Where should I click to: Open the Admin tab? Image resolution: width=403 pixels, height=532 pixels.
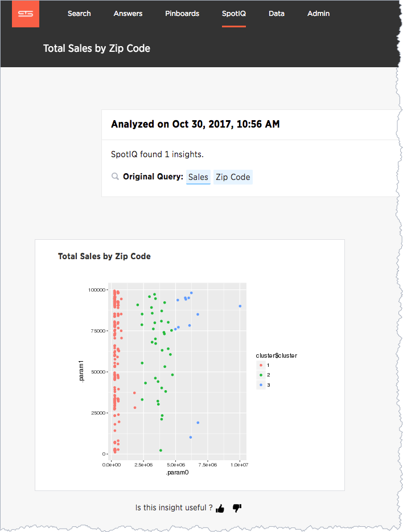pyautogui.click(x=318, y=14)
